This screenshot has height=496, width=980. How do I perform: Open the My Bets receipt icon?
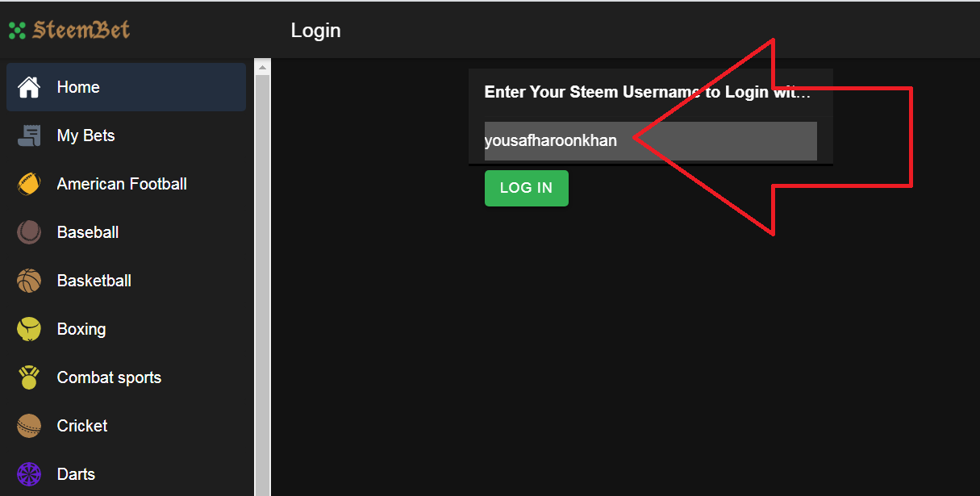(x=29, y=135)
